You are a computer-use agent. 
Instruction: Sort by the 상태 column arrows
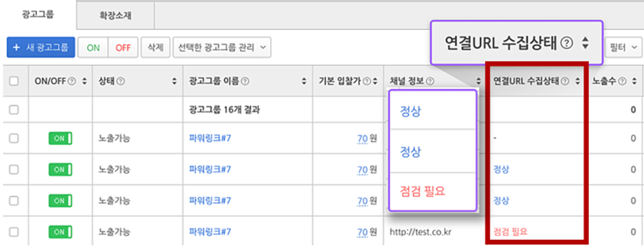[174, 81]
